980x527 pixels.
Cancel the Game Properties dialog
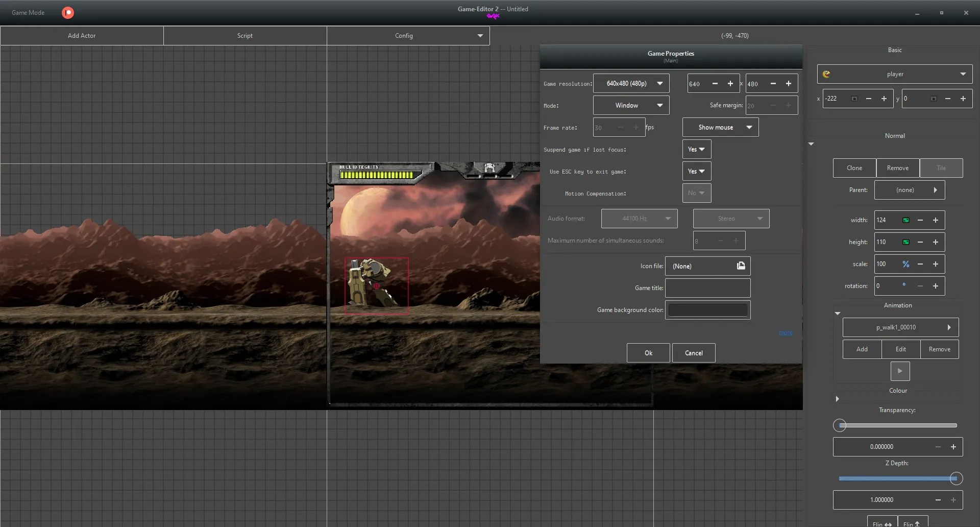point(694,353)
